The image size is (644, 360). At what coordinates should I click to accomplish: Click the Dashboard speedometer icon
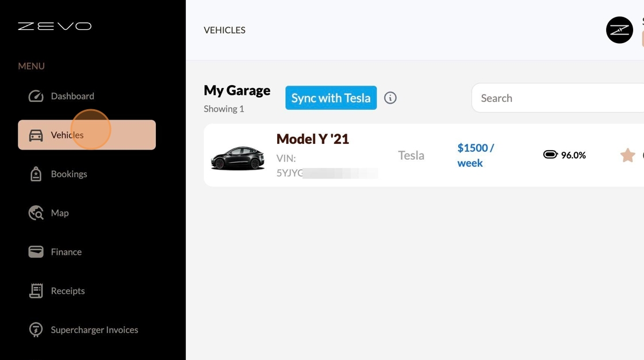36,96
